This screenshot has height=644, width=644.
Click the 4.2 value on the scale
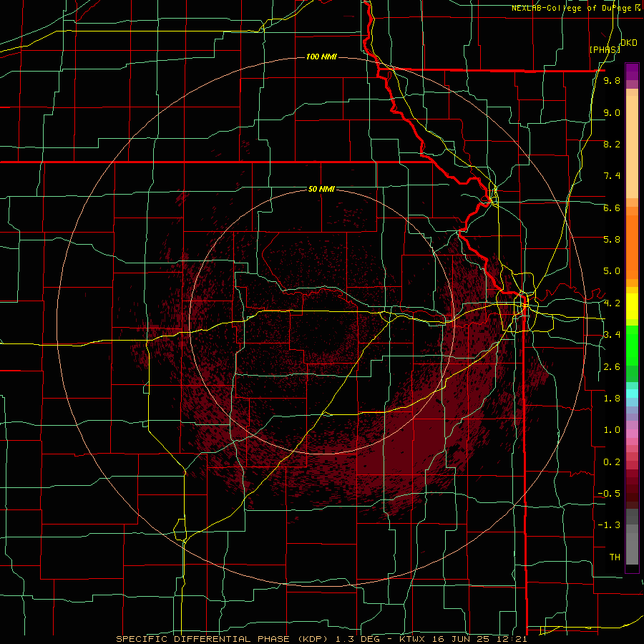(612, 303)
